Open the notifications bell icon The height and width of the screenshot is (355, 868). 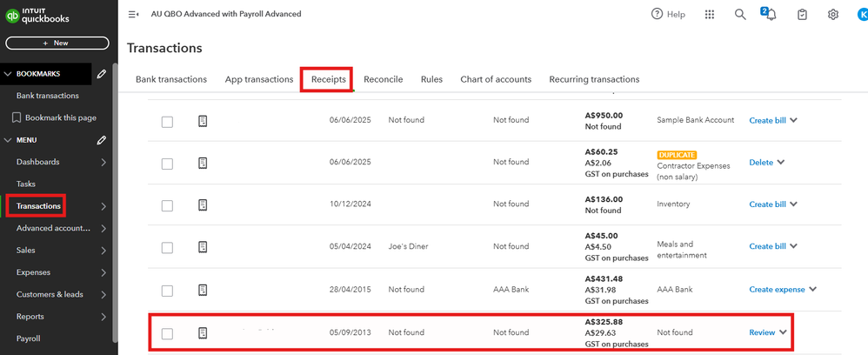point(771,15)
